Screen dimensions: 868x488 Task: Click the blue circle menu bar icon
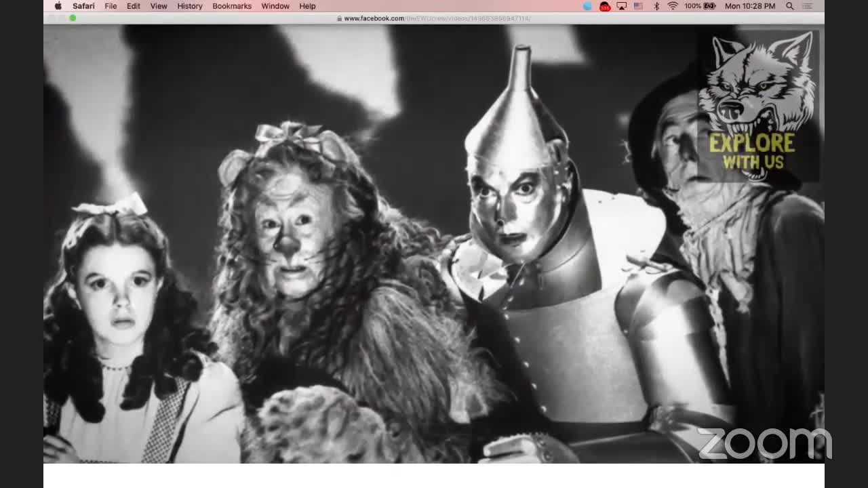587,6
